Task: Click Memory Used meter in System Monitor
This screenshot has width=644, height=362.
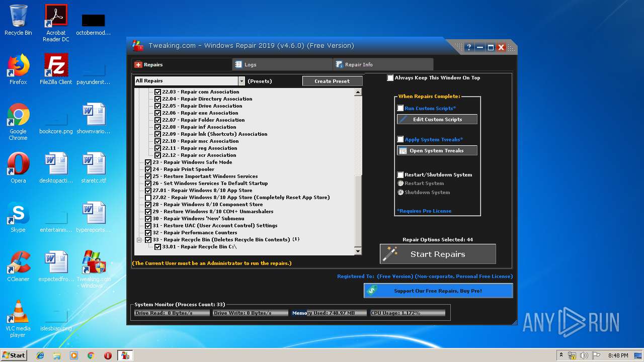Action: (329, 313)
